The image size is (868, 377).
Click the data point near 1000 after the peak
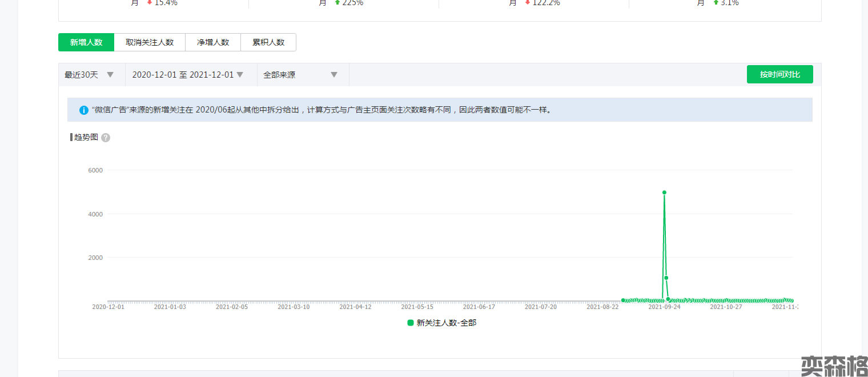[666, 278]
